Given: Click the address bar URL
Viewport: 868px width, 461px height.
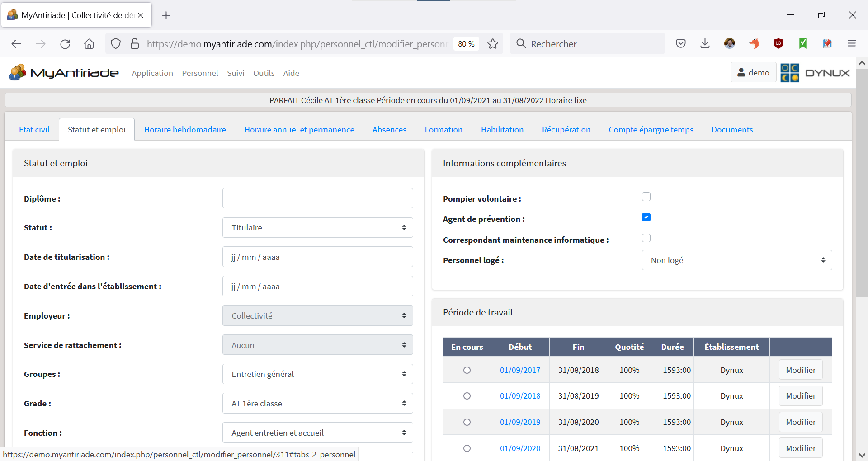Looking at the screenshot, I should pos(297,44).
